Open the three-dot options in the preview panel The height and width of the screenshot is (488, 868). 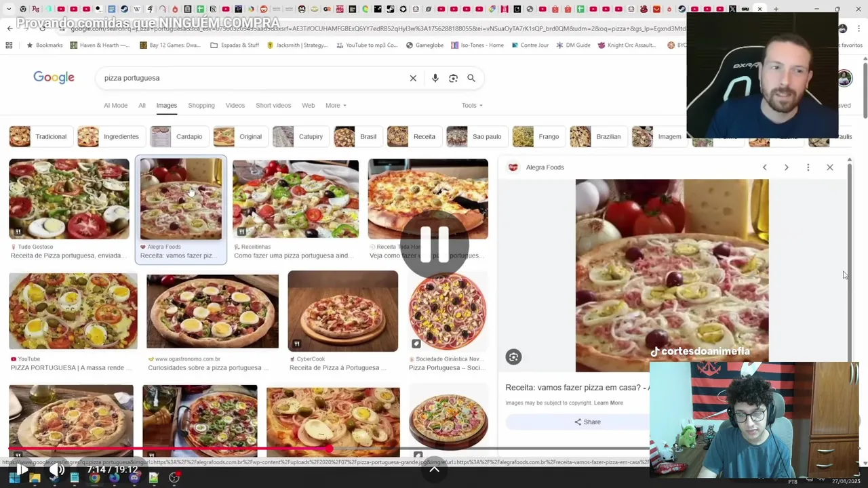point(808,167)
